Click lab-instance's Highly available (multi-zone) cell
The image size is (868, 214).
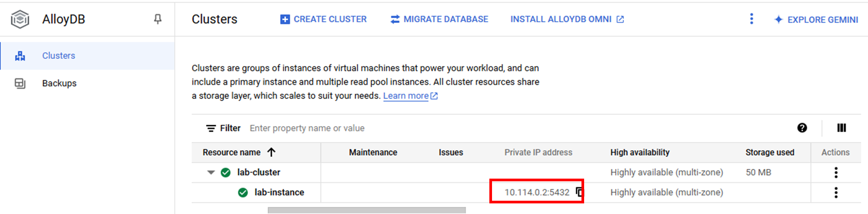(x=666, y=192)
